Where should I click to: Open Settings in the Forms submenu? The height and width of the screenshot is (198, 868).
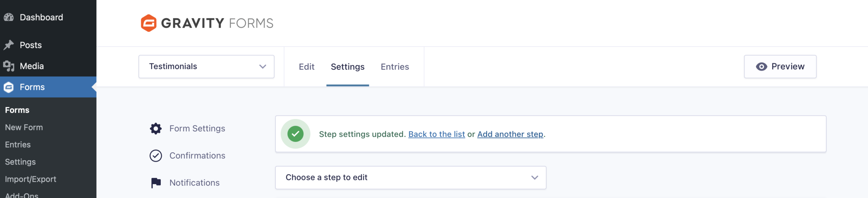point(20,162)
